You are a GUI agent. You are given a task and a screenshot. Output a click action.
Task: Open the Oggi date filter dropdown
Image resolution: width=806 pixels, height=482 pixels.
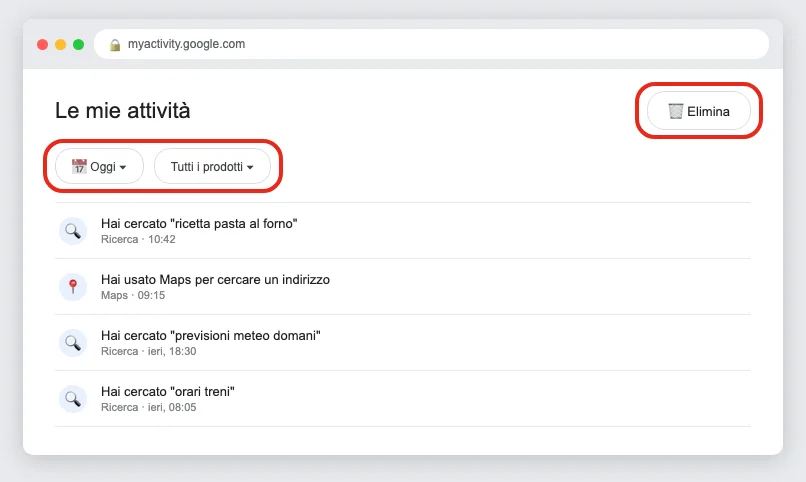[99, 166]
